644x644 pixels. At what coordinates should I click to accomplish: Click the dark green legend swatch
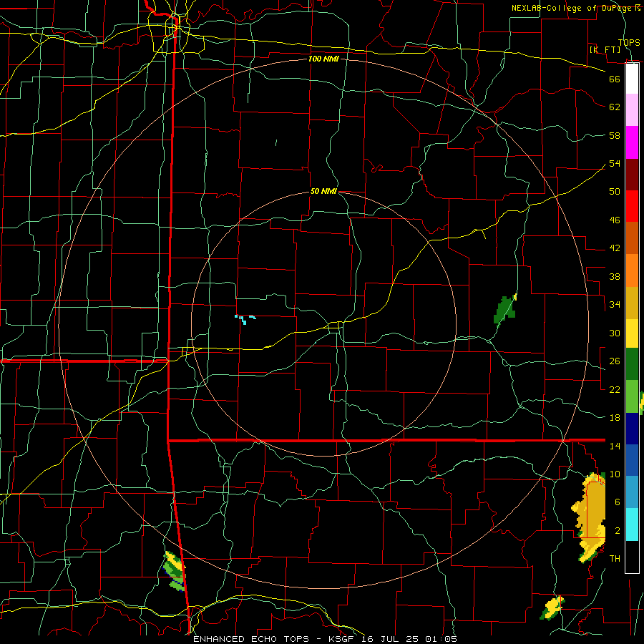coord(632,364)
